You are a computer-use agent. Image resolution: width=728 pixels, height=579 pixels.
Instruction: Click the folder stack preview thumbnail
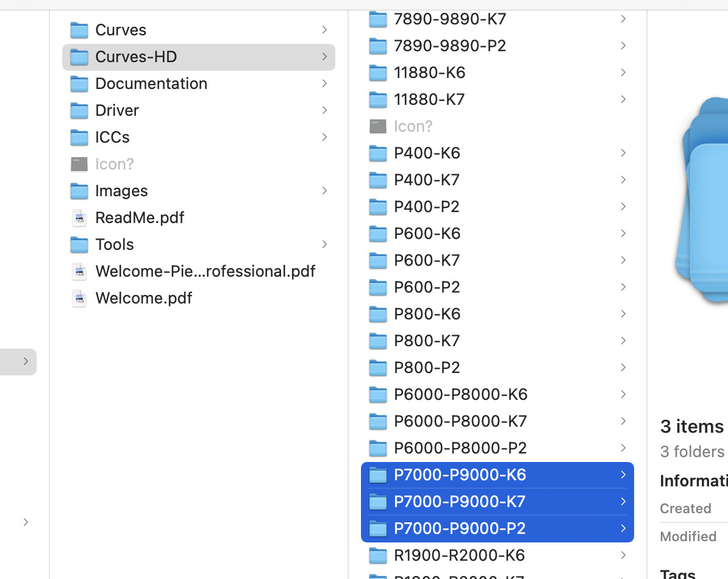pos(701,201)
